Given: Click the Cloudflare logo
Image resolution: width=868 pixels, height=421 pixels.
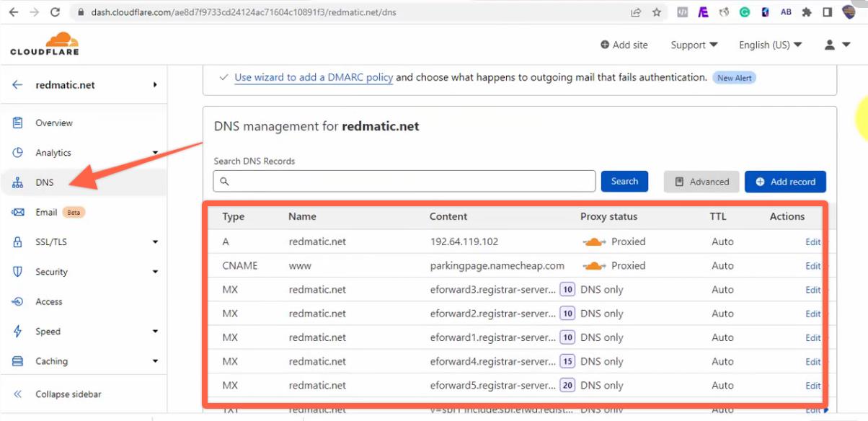Looking at the screenshot, I should point(45,44).
